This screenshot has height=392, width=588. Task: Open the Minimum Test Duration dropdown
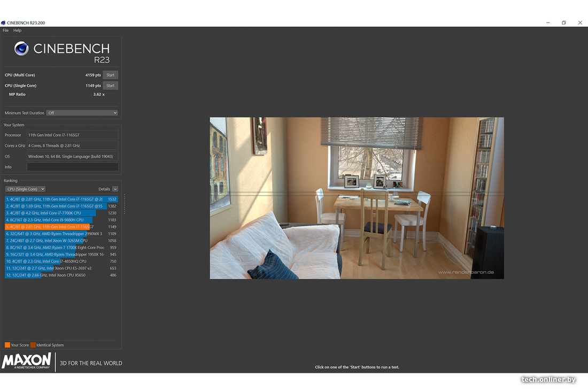(x=82, y=113)
